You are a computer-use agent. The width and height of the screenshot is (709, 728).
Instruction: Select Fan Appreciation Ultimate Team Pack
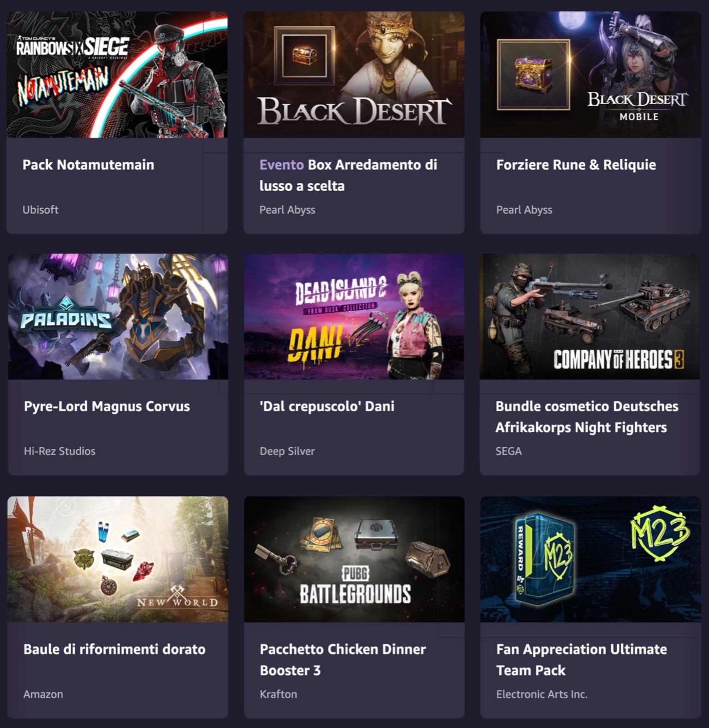582,660
